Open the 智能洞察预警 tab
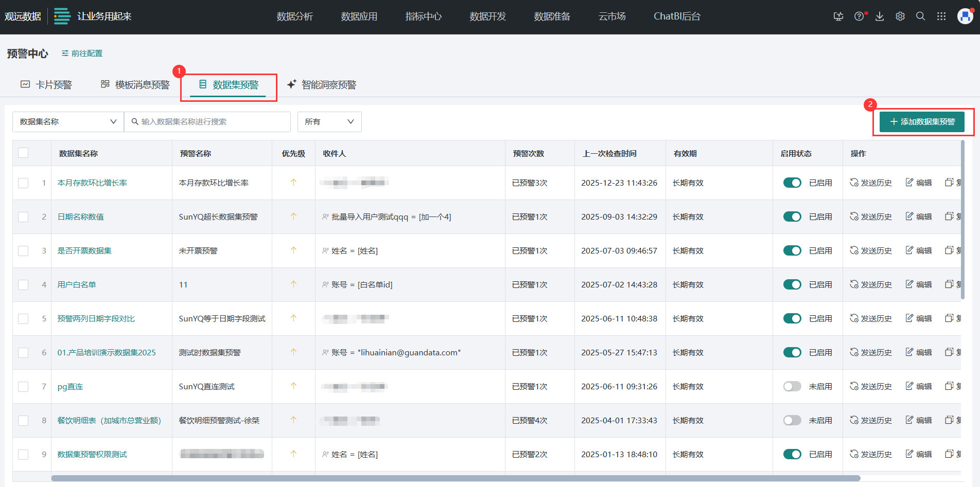 [x=322, y=85]
